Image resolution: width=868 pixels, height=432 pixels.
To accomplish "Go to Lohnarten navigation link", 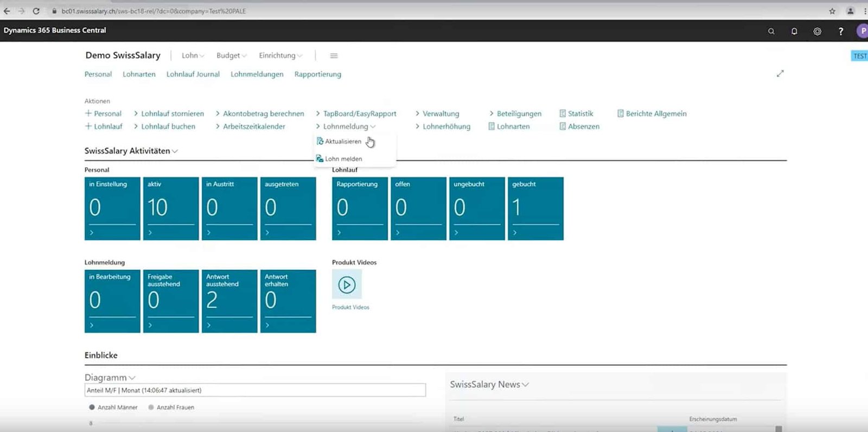I will click(139, 74).
